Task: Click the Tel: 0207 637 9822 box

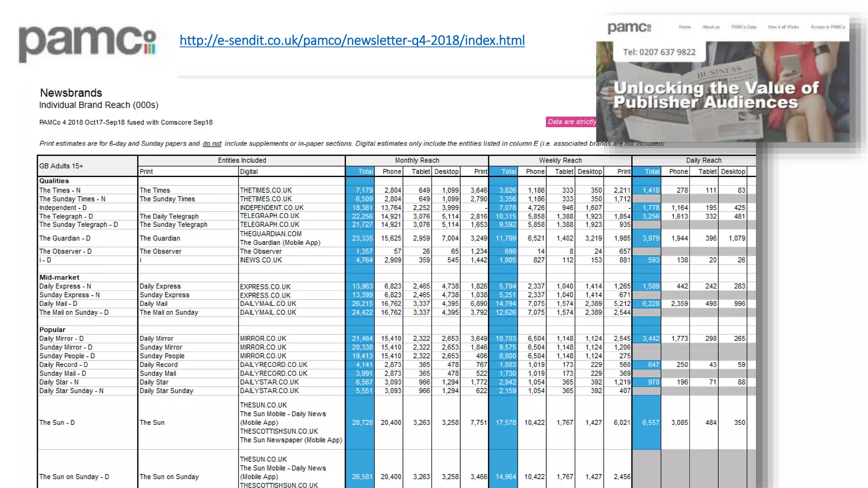Action: [659, 52]
